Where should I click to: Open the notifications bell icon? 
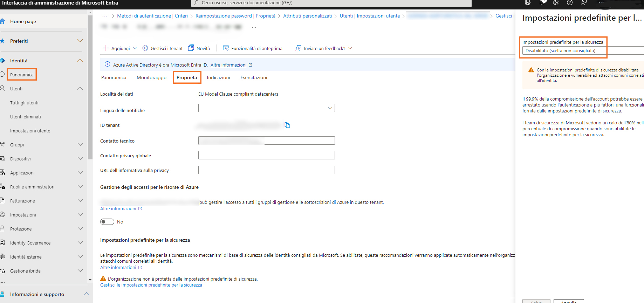point(542,3)
